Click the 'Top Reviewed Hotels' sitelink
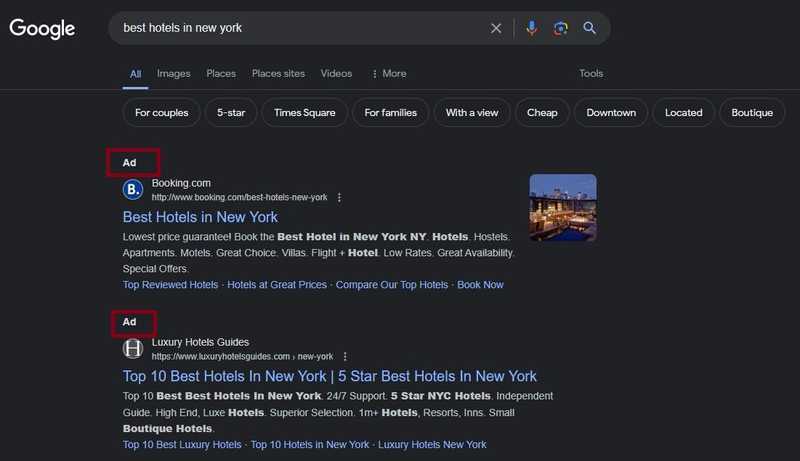The height and width of the screenshot is (461, 800). [170, 285]
